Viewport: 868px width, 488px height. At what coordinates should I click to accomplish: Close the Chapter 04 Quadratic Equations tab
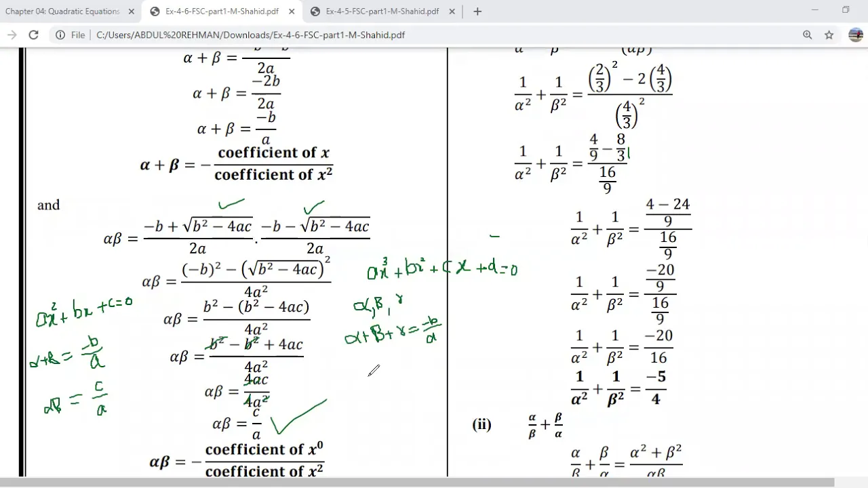[132, 12]
